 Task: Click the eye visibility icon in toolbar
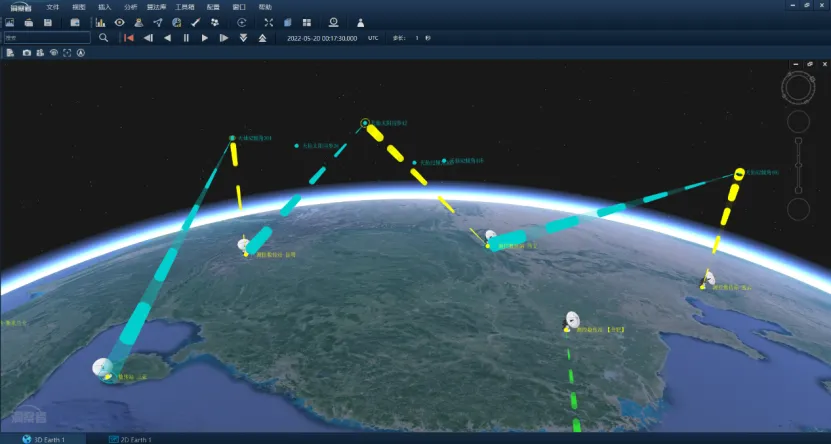120,22
